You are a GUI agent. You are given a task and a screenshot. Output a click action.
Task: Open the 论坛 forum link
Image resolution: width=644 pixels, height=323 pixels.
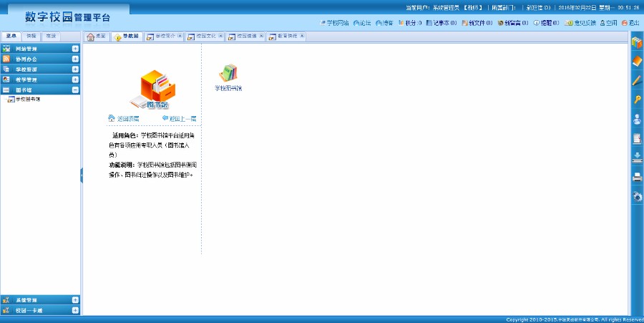point(362,23)
